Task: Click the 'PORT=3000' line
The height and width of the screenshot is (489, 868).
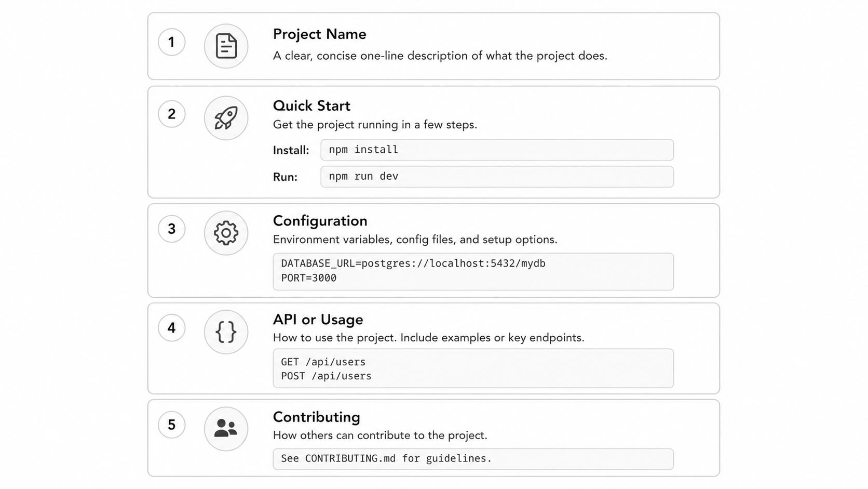Action: pos(309,278)
